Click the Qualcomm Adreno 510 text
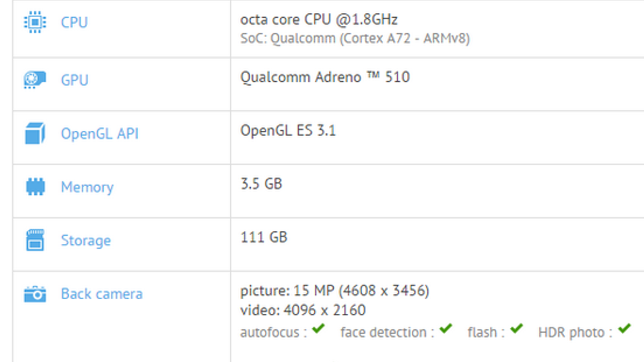The image size is (644, 362). click(324, 77)
